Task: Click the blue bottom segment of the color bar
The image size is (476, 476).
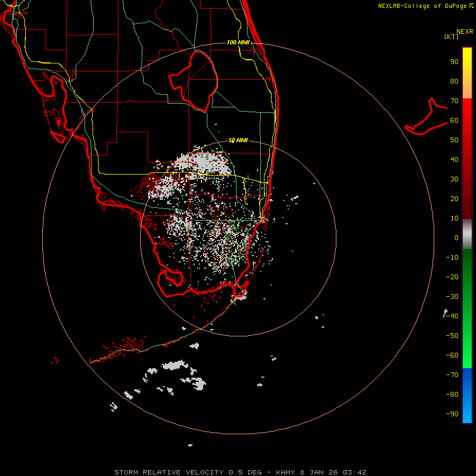Action: pos(467,396)
